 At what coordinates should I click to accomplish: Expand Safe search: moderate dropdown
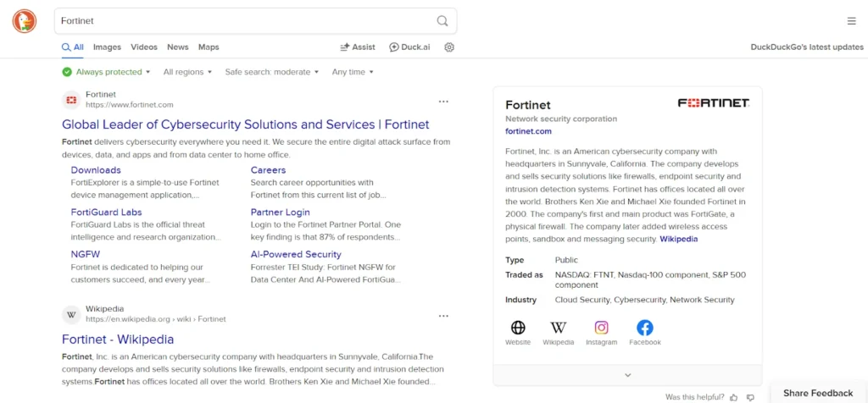coord(271,72)
